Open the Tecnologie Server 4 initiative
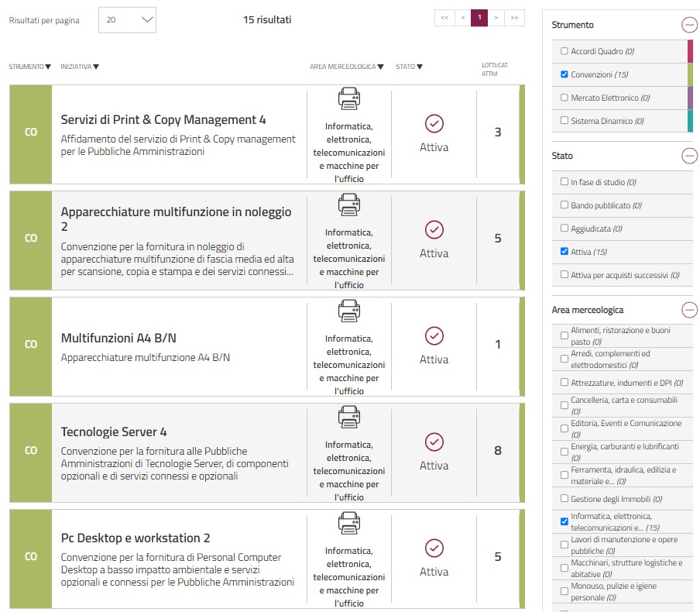This screenshot has width=700, height=612. click(x=114, y=432)
